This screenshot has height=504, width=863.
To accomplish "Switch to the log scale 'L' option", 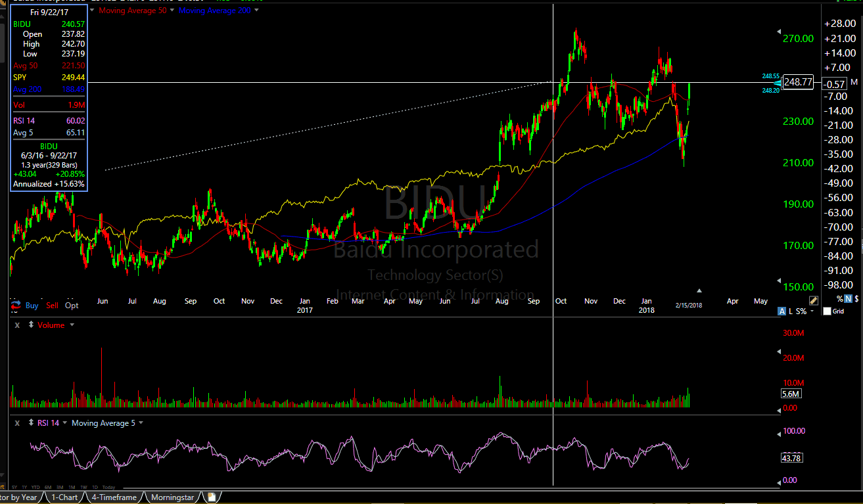I will tap(791, 311).
